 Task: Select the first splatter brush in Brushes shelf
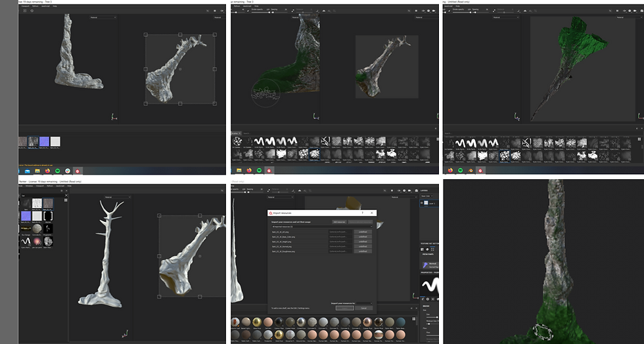coord(237,142)
